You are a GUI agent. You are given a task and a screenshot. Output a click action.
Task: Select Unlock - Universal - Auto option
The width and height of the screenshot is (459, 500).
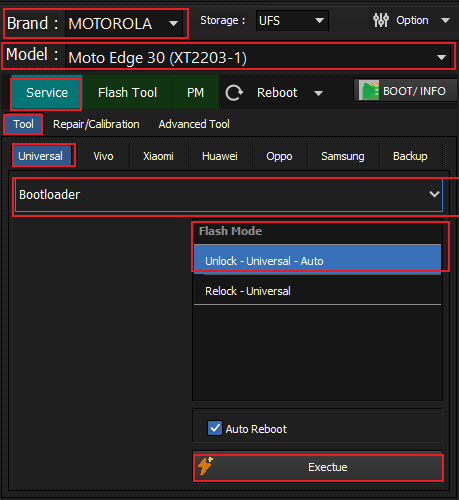[317, 260]
